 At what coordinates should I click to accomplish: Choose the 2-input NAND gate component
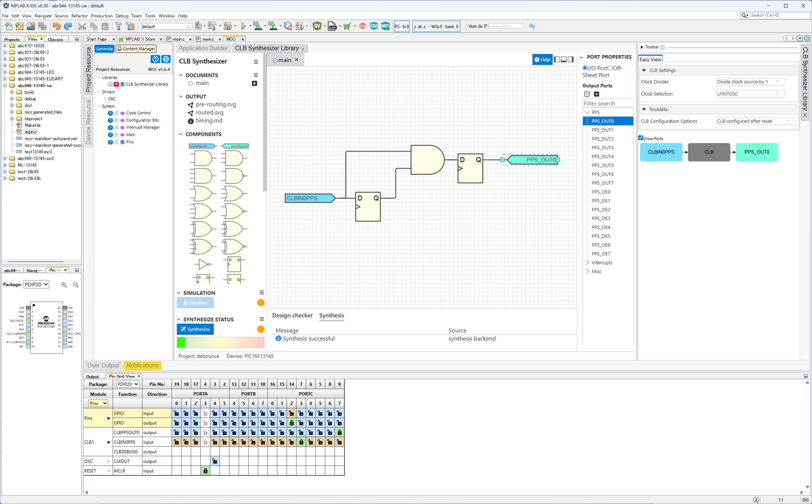[234, 176]
